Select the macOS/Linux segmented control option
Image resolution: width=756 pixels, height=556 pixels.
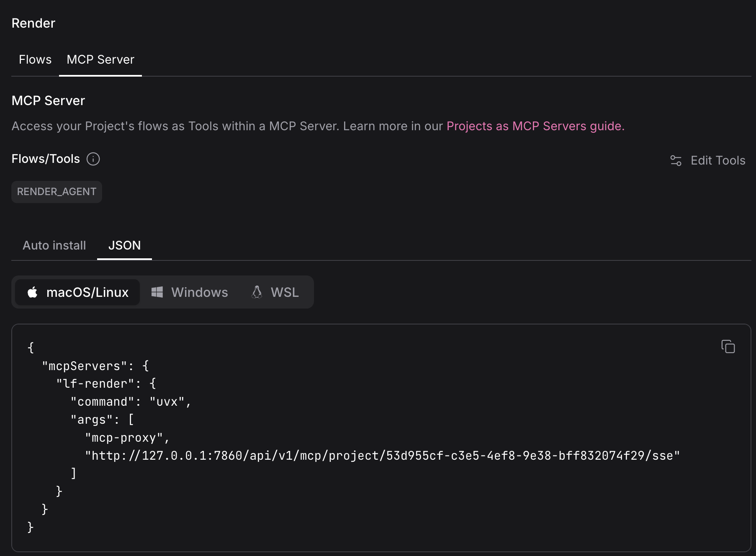(x=77, y=292)
